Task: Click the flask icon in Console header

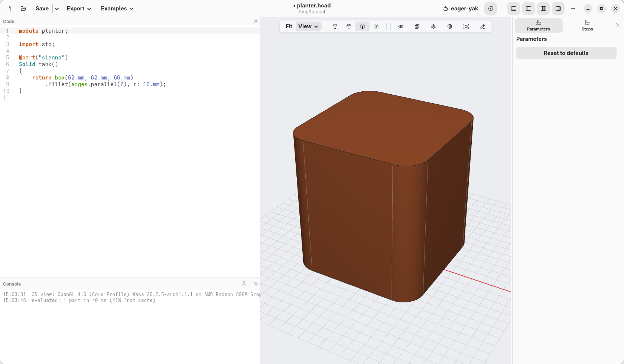Action: point(244,284)
